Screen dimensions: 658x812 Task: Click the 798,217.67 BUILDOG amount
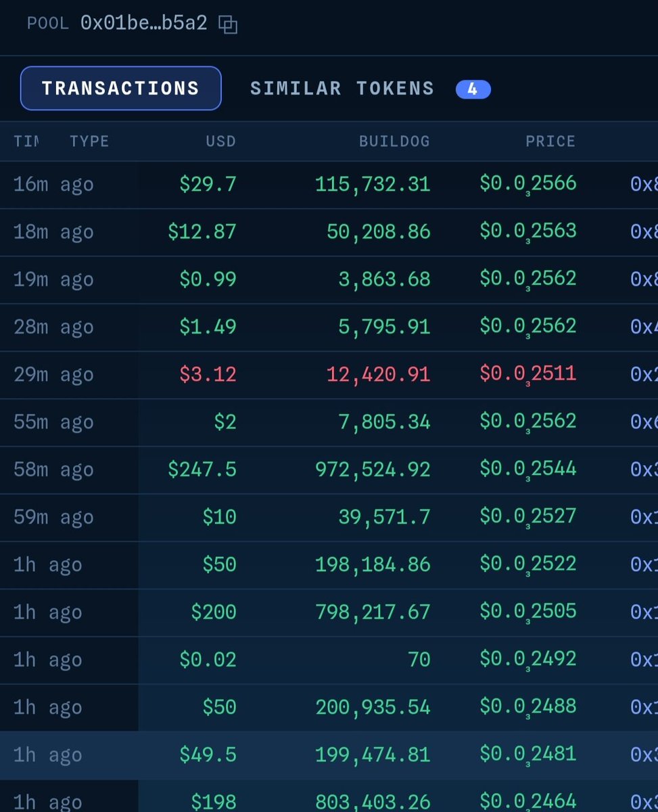[373, 612]
